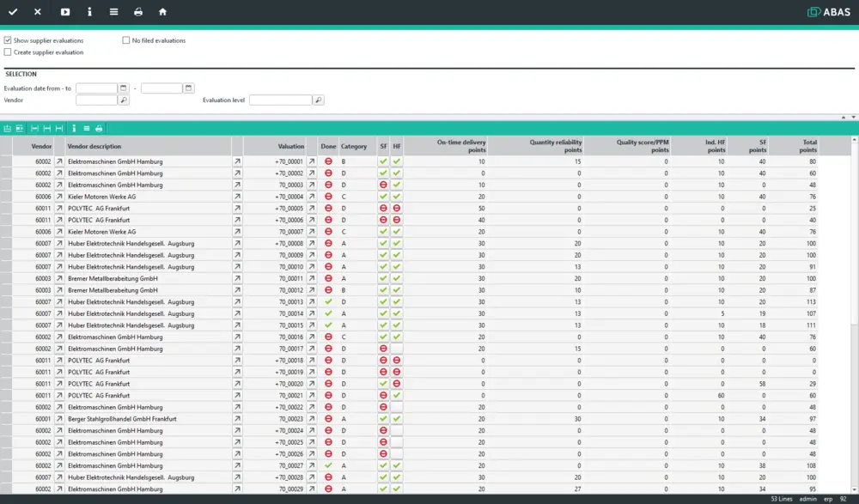Sort by Quantity reliability points header
Screen dimensions: 859x504
point(535,146)
